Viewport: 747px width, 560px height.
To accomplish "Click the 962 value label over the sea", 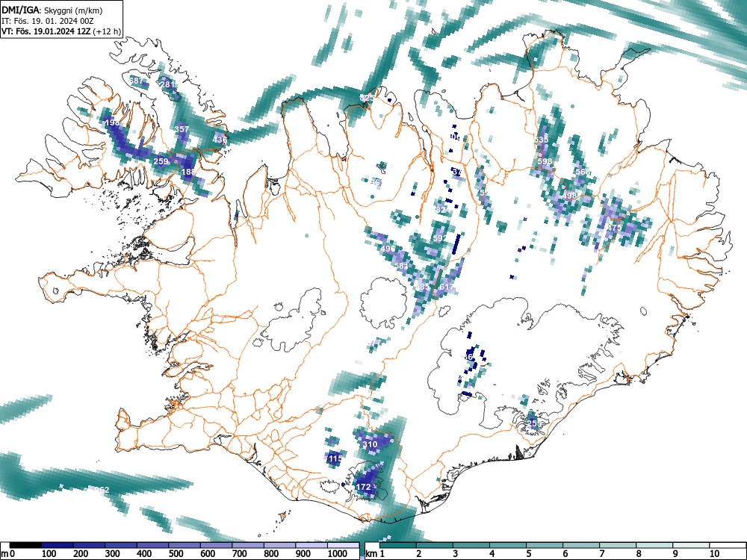I will 102,490.
